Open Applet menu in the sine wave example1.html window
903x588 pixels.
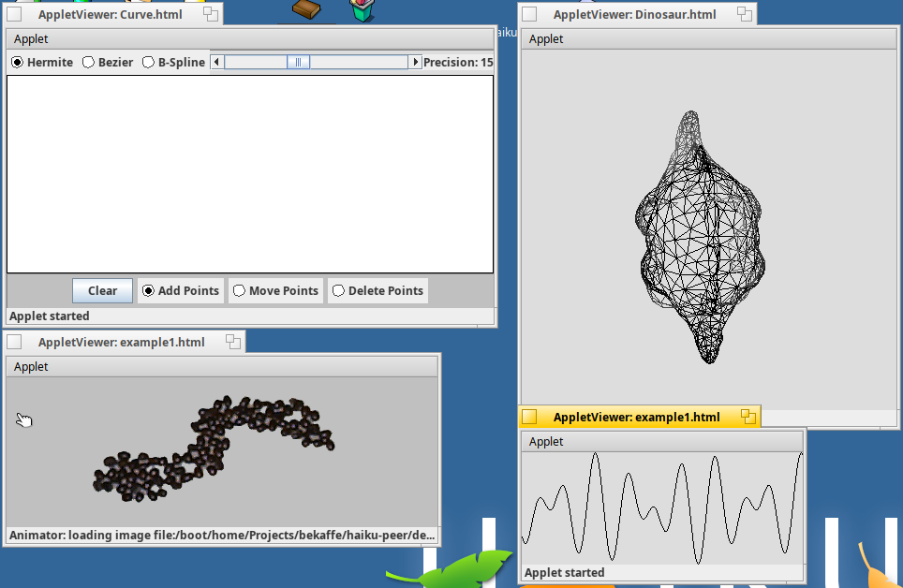546,442
